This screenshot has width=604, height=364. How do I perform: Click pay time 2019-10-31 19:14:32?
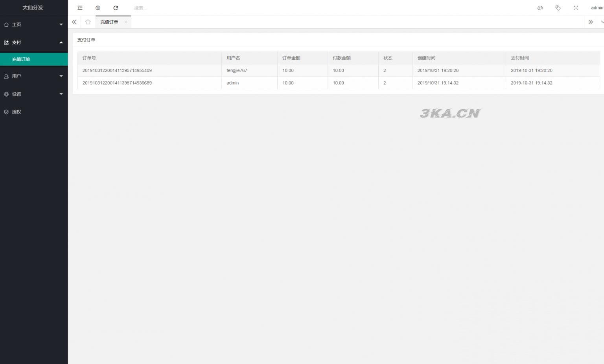click(532, 83)
